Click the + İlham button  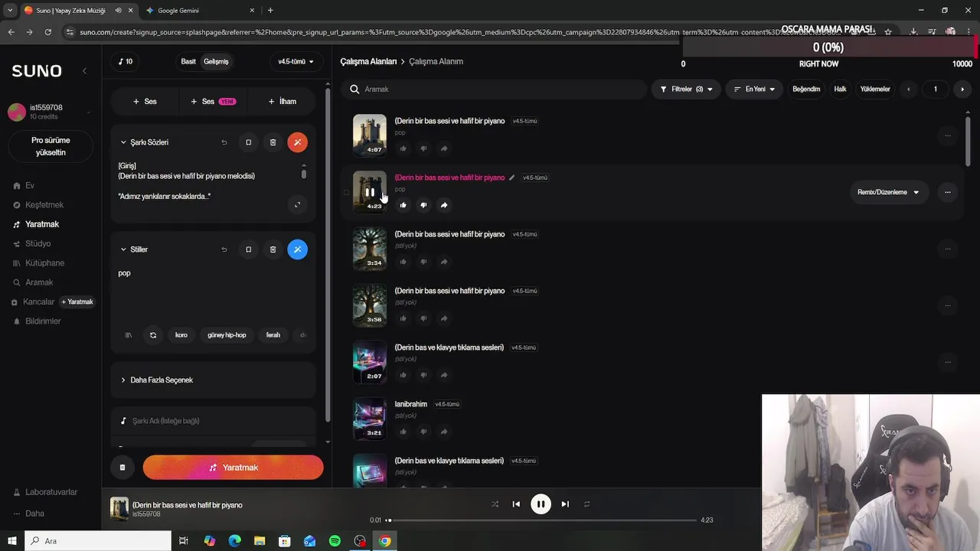click(x=282, y=101)
